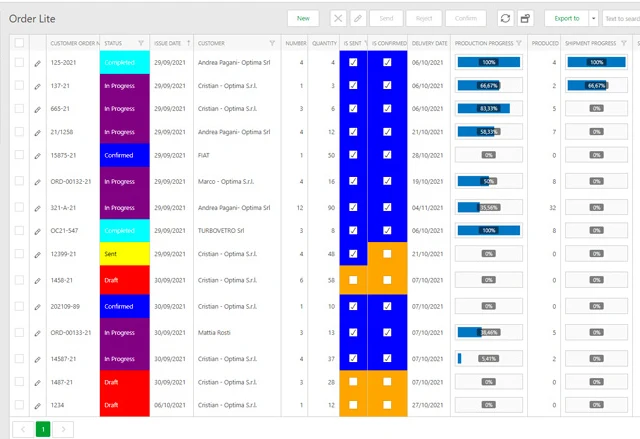Toggle Is Sent checkbox for order 1487-21
This screenshot has height=439, width=640.
pos(353,381)
